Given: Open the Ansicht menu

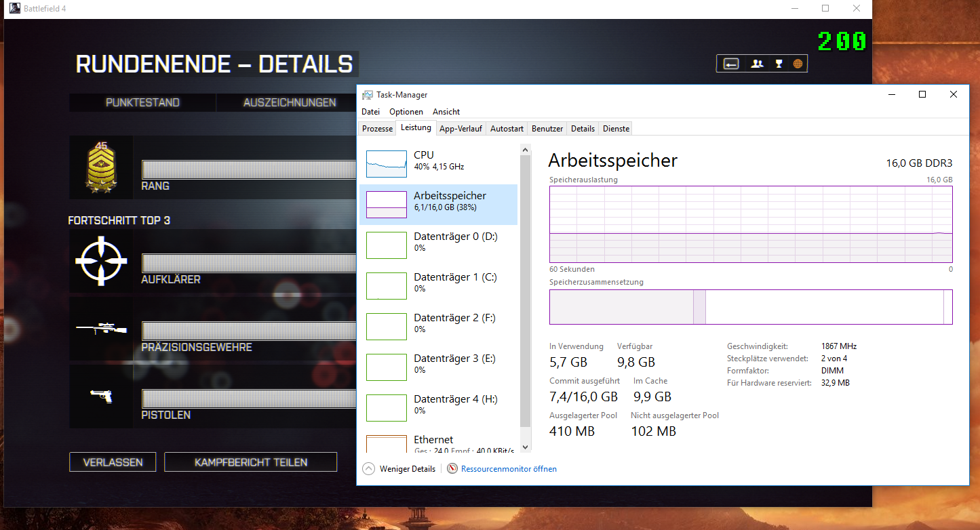Looking at the screenshot, I should tap(446, 112).
